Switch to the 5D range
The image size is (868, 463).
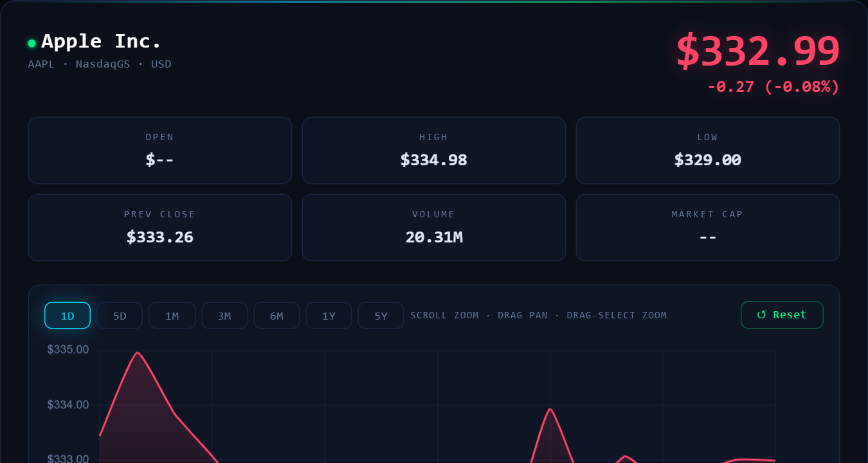click(120, 316)
